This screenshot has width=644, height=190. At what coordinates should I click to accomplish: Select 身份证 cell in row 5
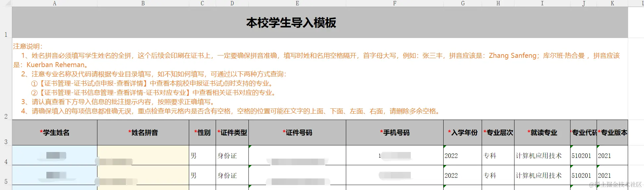click(232, 175)
